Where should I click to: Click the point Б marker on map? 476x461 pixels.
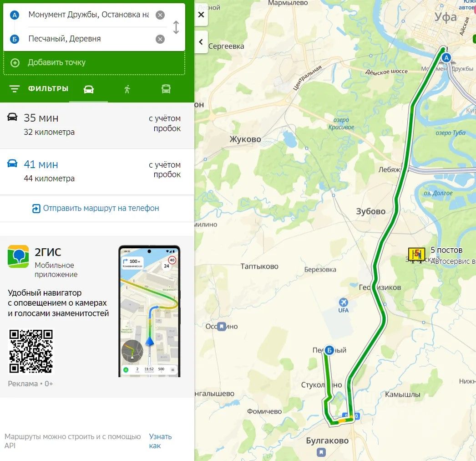click(329, 350)
